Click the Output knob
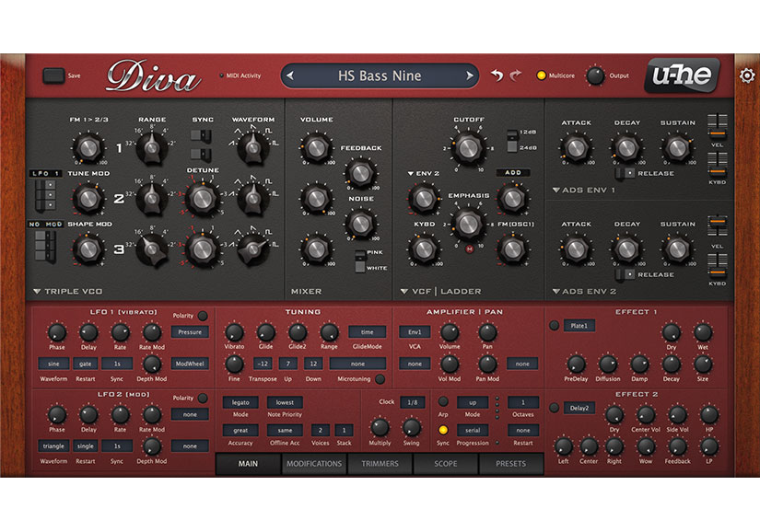 click(595, 76)
